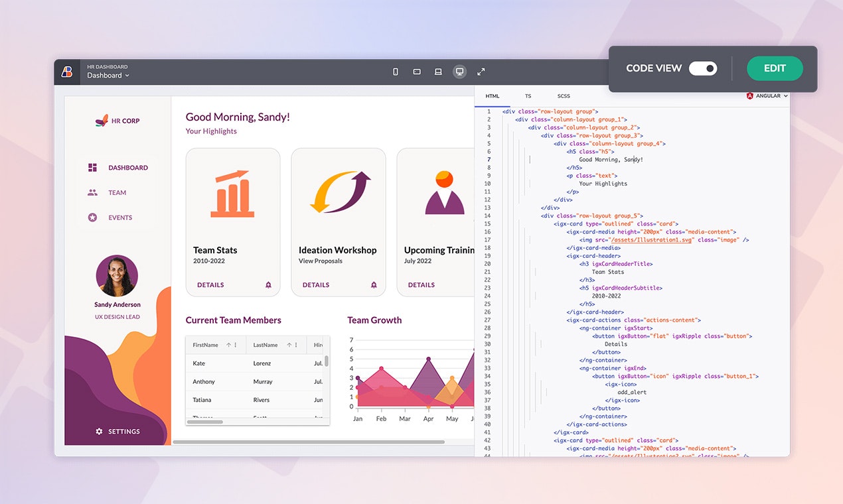
Task: Click the App Builder logo icon
Action: click(67, 72)
